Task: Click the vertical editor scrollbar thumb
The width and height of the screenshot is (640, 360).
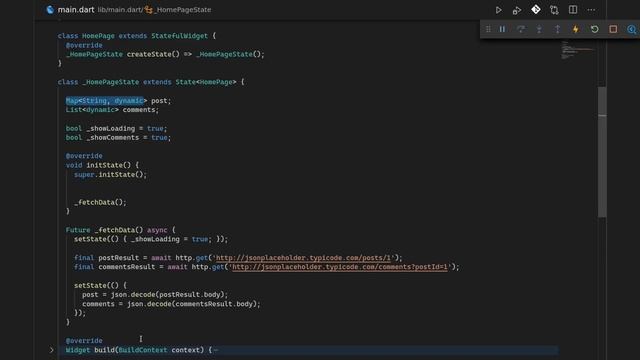Action: (602, 152)
